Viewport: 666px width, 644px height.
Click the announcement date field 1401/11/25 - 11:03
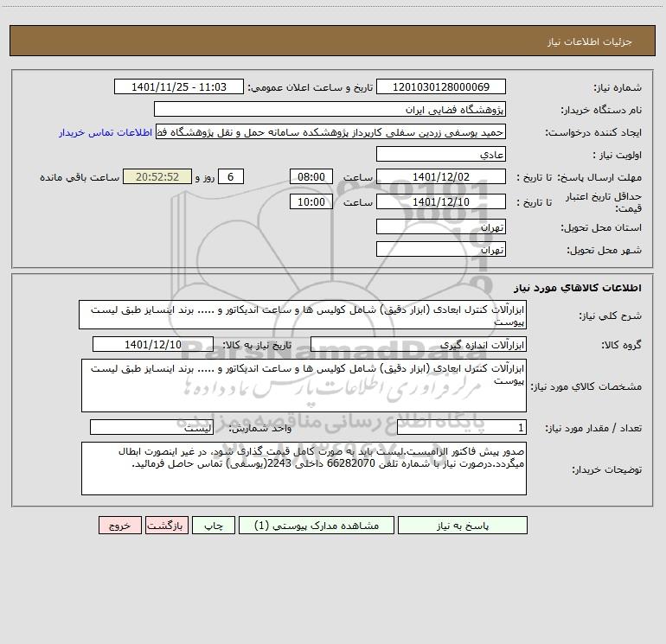(179, 86)
